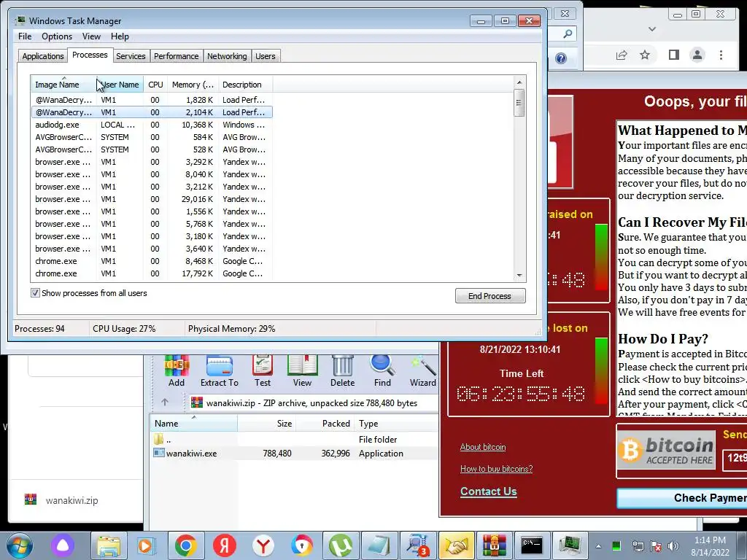Click the Check Payment button
The width and height of the screenshot is (747, 560).
tap(682, 498)
